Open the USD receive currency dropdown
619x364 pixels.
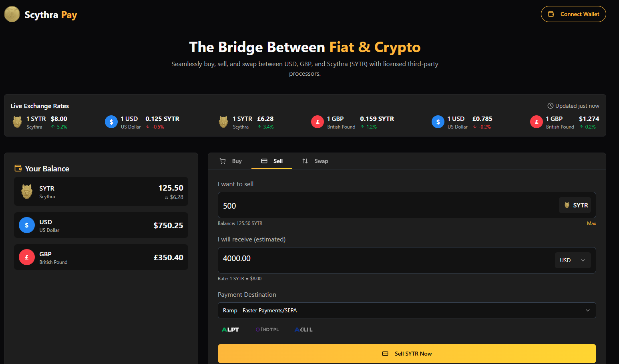point(573,260)
